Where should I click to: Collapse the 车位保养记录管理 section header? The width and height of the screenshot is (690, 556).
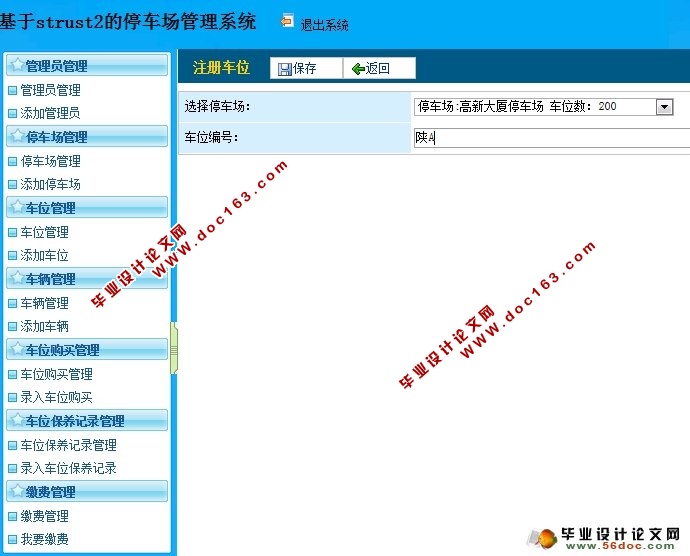(87, 420)
